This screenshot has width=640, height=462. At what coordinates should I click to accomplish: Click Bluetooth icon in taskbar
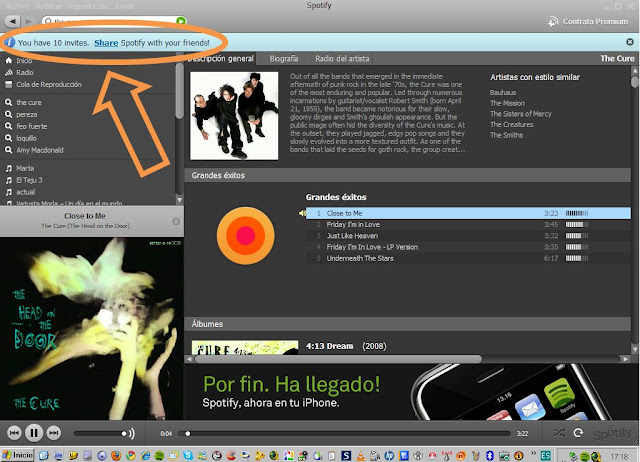[490, 455]
